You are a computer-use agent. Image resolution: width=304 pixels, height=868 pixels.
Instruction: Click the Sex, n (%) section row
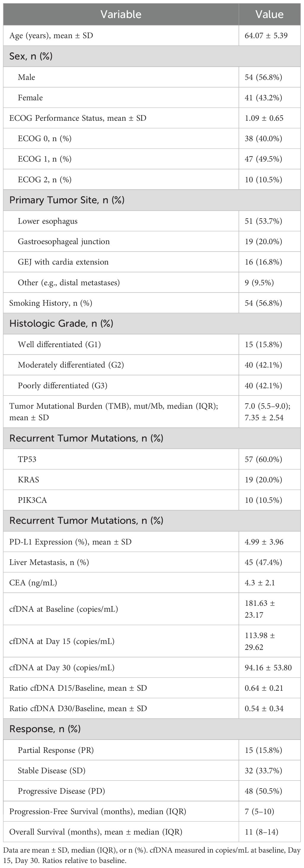coord(31,56)
